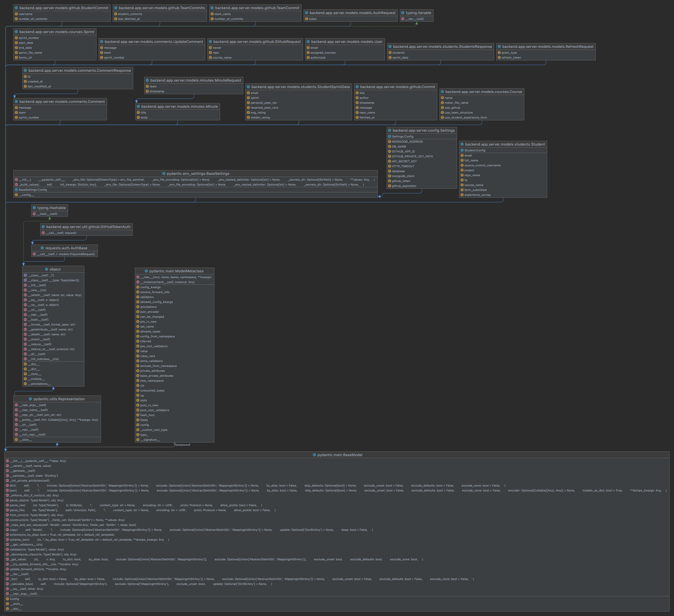Click class icon of config.Settings node
This screenshot has width=674, height=616.
(389, 131)
